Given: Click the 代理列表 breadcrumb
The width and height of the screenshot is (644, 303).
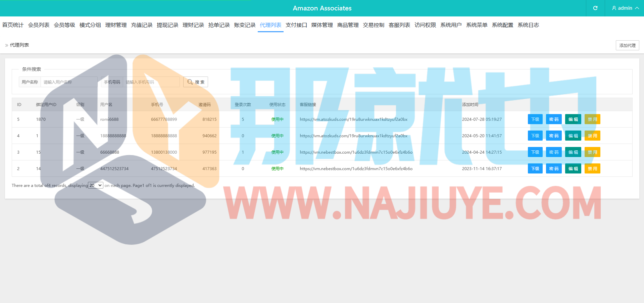Looking at the screenshot, I should 19,45.
